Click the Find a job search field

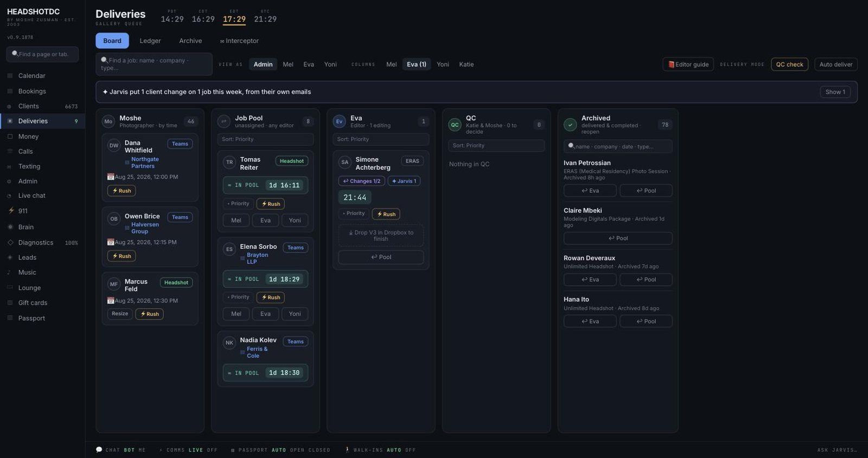tap(154, 64)
